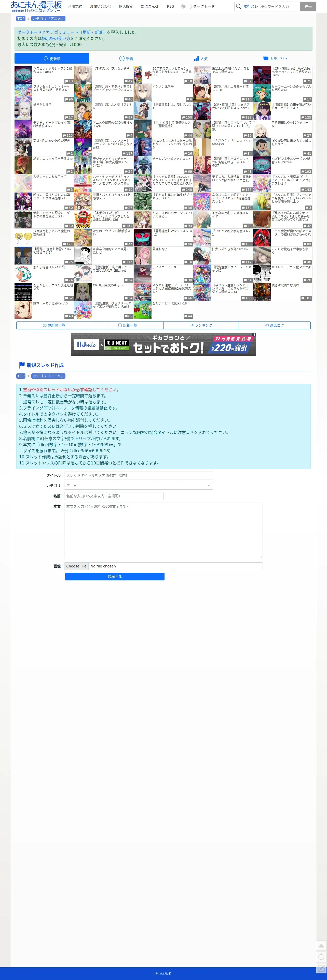This screenshot has height=980, width=327.
Task: Focus the 名前 input field
Action: 114,496
